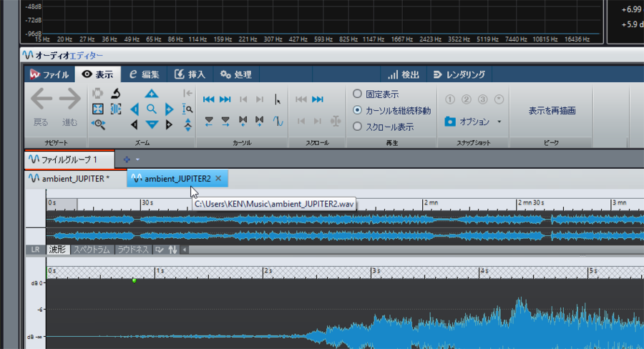Click the green marker on the time ruler
644x349 pixels.
point(134,281)
